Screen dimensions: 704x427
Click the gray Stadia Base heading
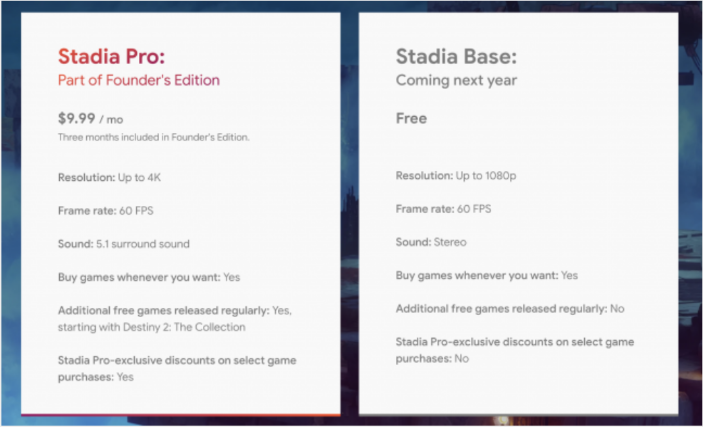[456, 55]
